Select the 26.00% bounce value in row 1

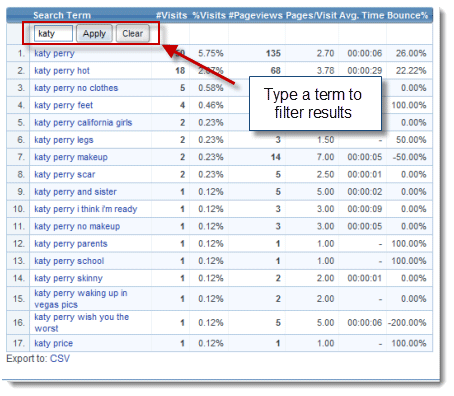click(x=411, y=53)
